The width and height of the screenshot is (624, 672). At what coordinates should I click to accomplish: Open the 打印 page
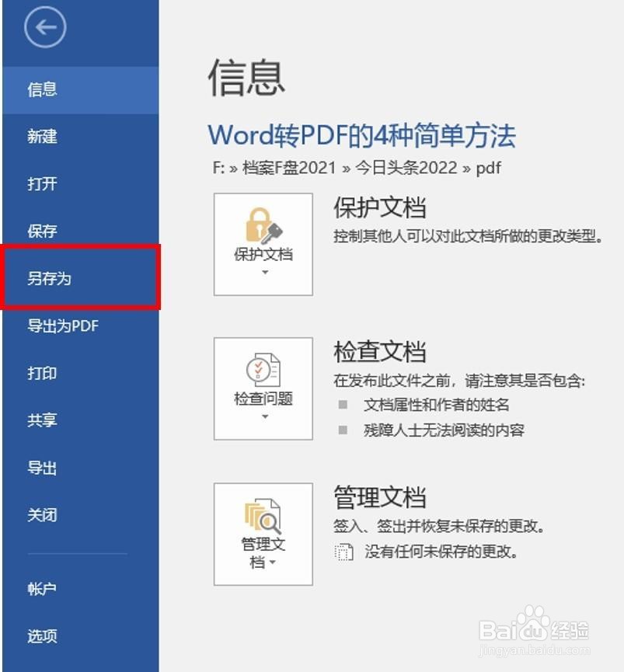point(41,374)
